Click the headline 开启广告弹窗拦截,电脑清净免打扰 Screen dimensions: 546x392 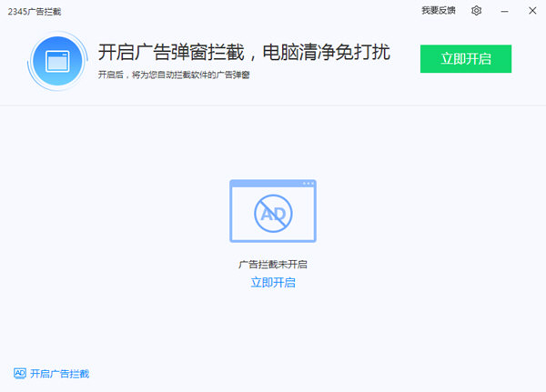[x=243, y=51]
